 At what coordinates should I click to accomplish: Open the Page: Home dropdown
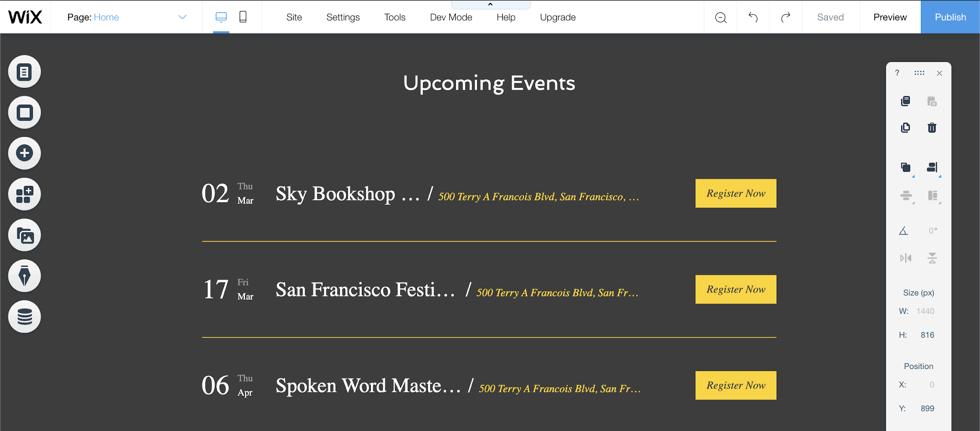point(126,17)
